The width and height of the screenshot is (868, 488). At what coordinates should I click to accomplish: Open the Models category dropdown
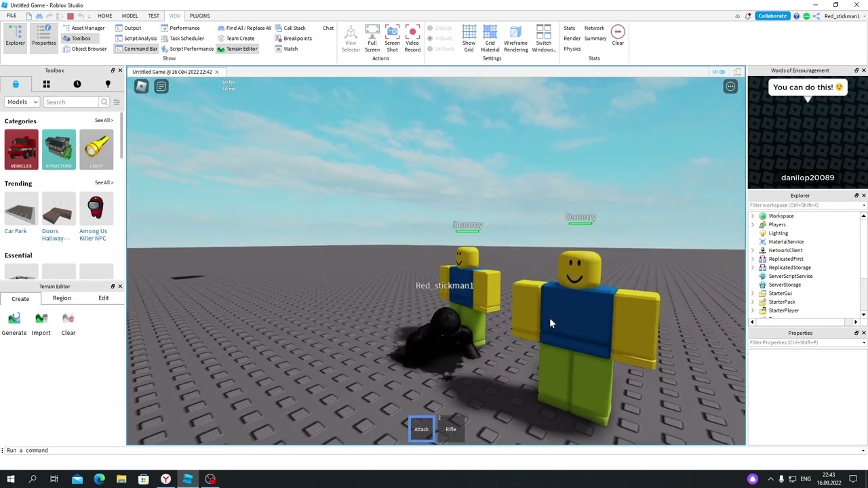[22, 102]
